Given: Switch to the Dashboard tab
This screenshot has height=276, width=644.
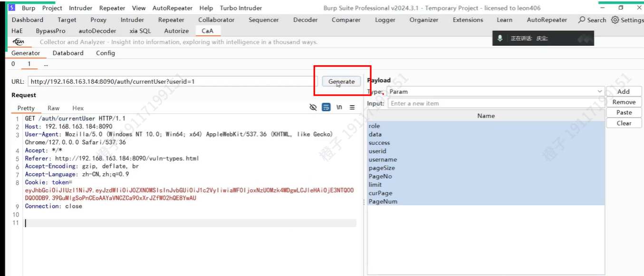Looking at the screenshot, I should point(28,20).
